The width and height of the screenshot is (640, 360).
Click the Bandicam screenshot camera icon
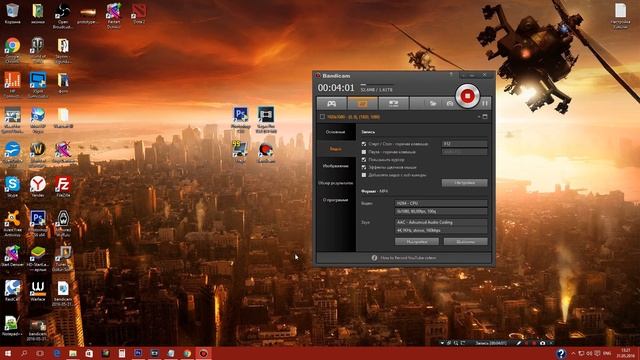click(449, 104)
